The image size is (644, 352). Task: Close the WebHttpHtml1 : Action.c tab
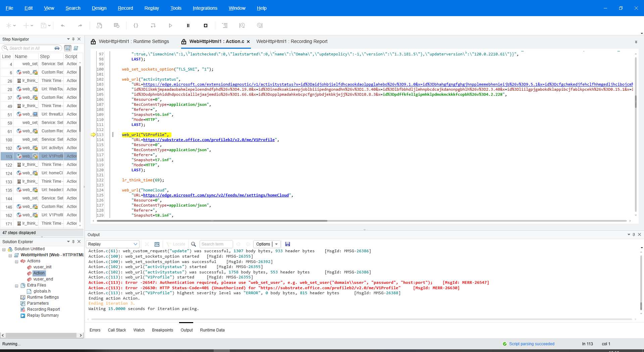point(248,42)
